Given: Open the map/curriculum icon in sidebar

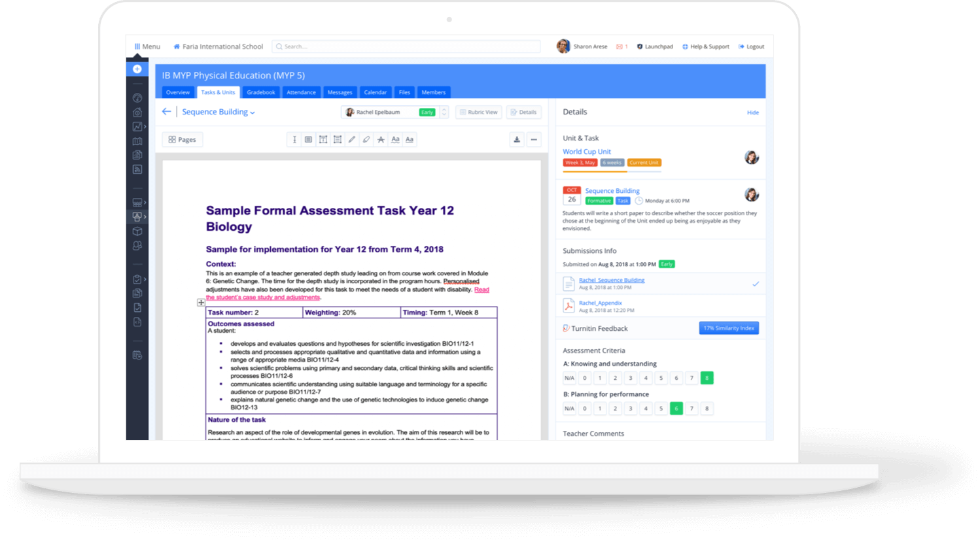Looking at the screenshot, I should [x=137, y=141].
